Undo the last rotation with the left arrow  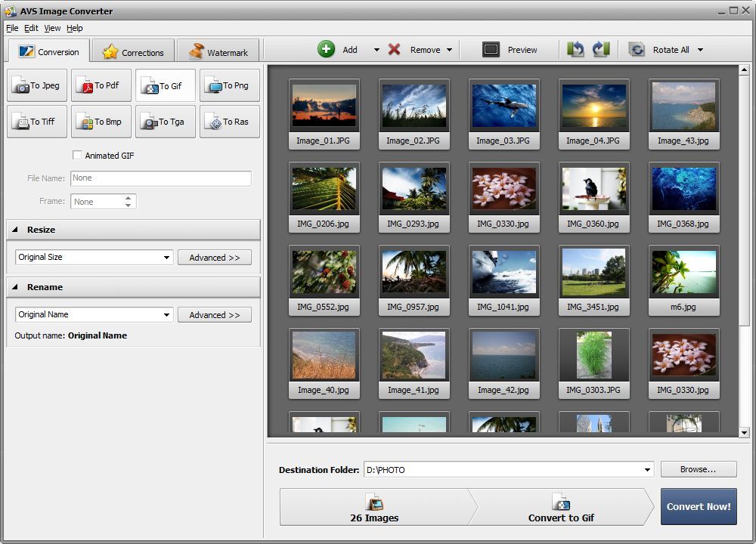point(575,48)
